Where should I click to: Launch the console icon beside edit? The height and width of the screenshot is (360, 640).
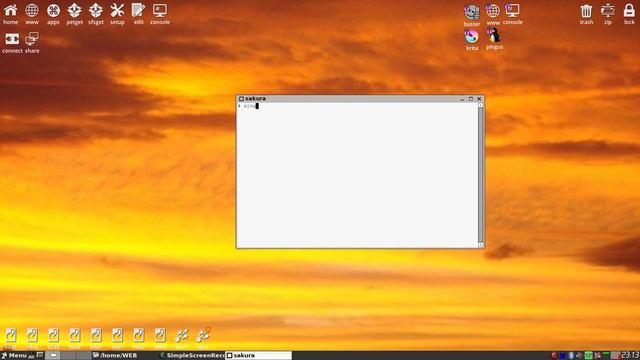tap(160, 14)
